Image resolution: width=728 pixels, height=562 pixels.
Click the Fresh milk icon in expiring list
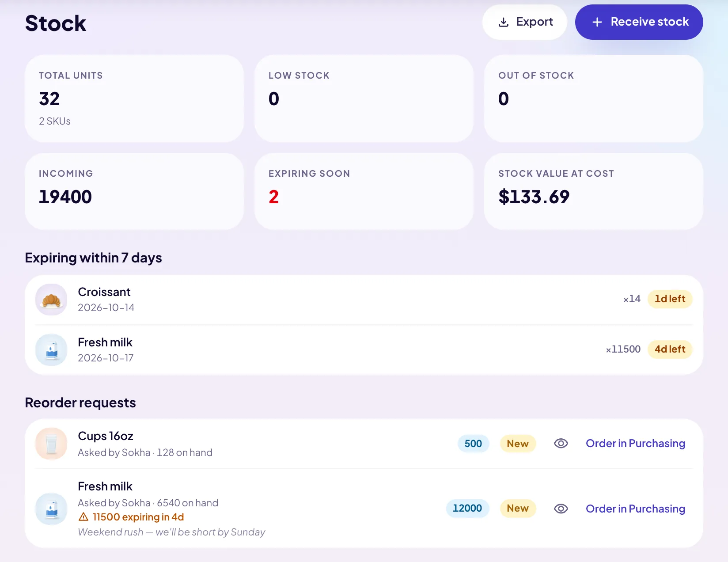point(51,350)
